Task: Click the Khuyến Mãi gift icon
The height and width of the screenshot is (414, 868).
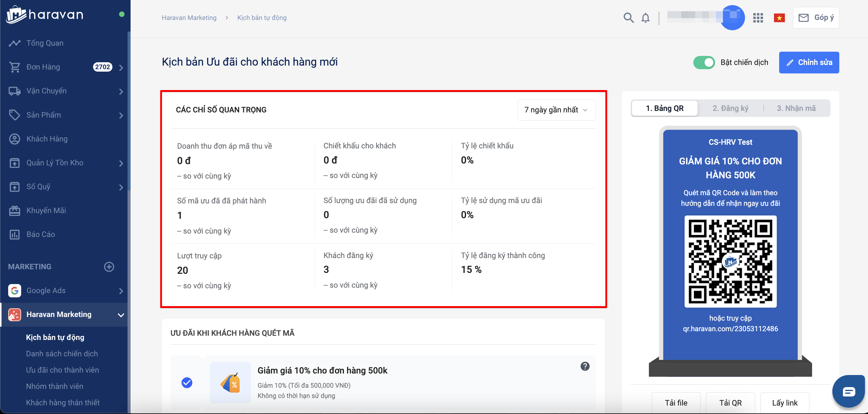Action: [15, 211]
